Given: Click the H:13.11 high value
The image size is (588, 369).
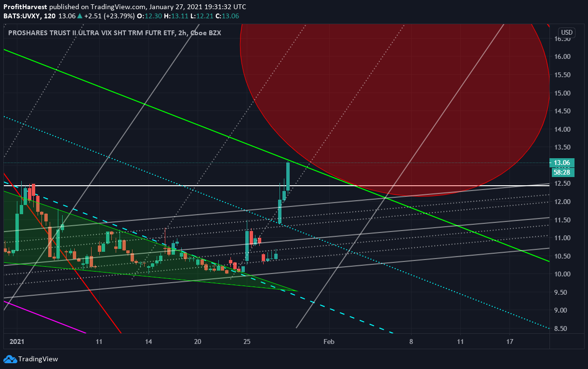Looking at the screenshot, I should (175, 16).
